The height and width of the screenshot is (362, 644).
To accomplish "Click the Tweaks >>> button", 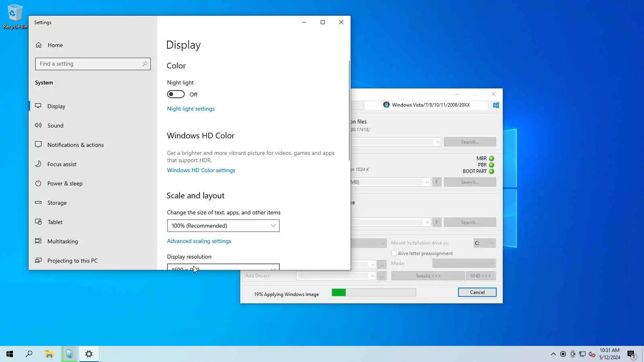I will pos(428,276).
